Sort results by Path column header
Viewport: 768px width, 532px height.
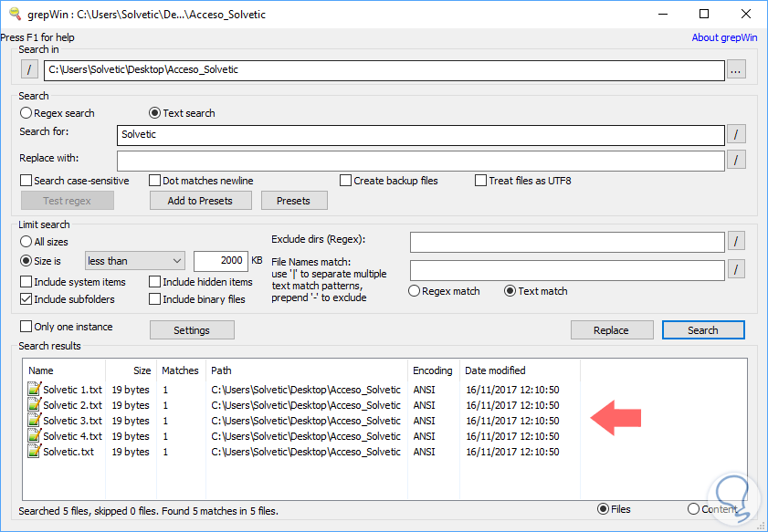[307, 370]
